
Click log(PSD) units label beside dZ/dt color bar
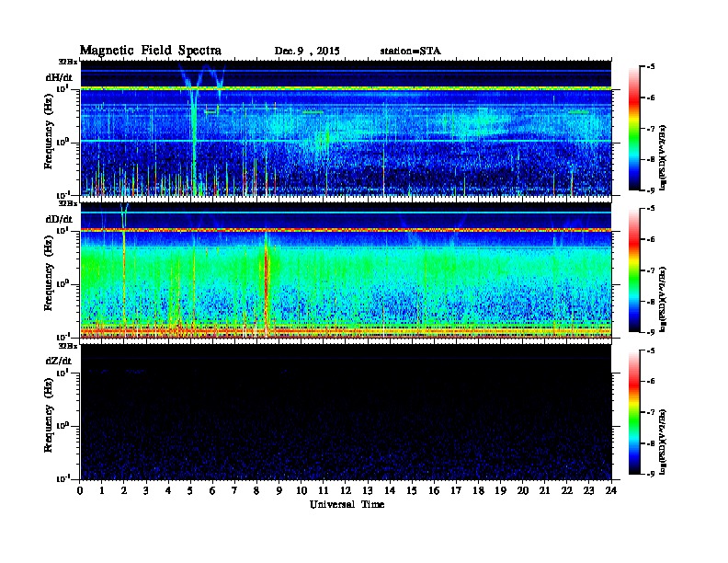(663, 442)
